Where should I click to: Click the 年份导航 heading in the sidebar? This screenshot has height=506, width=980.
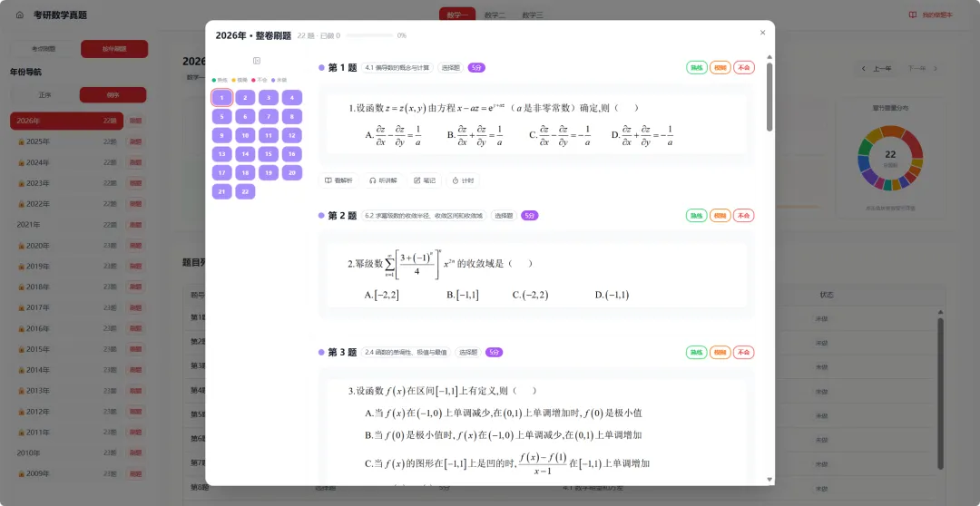25,73
